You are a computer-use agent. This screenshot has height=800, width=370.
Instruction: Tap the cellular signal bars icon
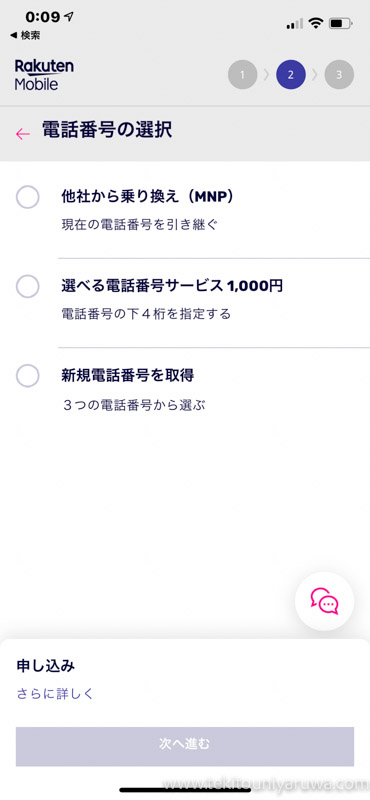(x=294, y=24)
